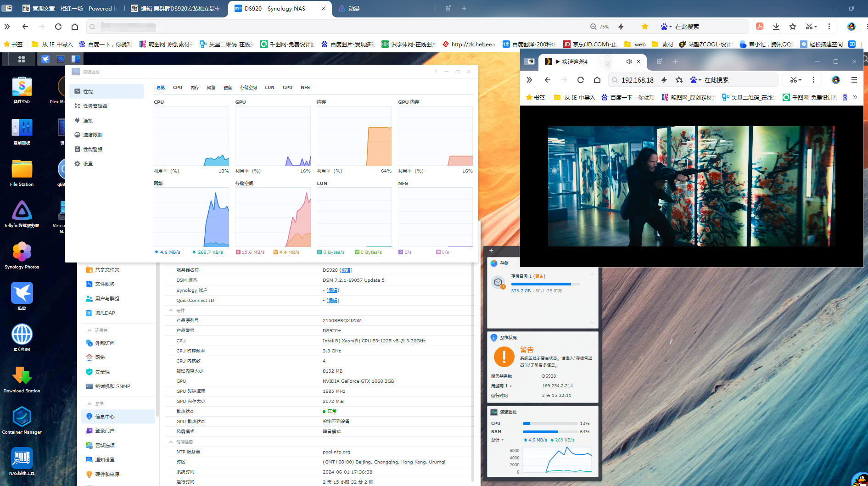Open 外部访问 in Control Panel
This screenshot has width=868, height=486.
[118, 343]
